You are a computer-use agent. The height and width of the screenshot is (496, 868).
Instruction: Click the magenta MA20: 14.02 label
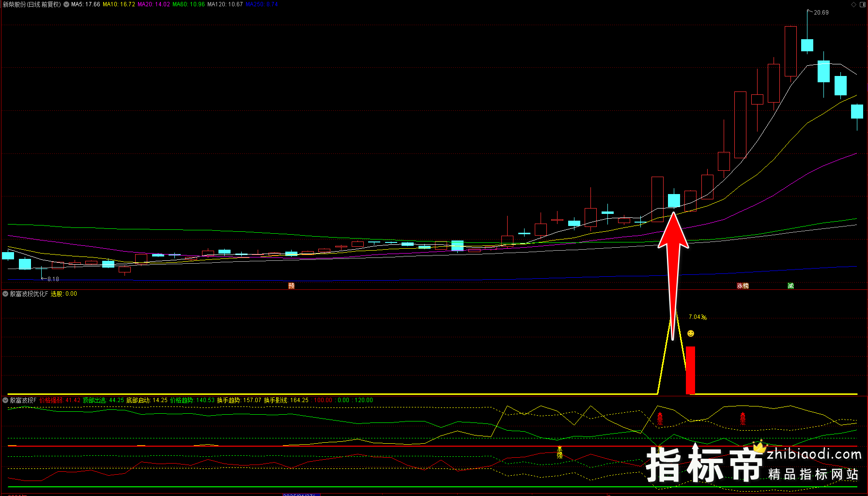(154, 4)
